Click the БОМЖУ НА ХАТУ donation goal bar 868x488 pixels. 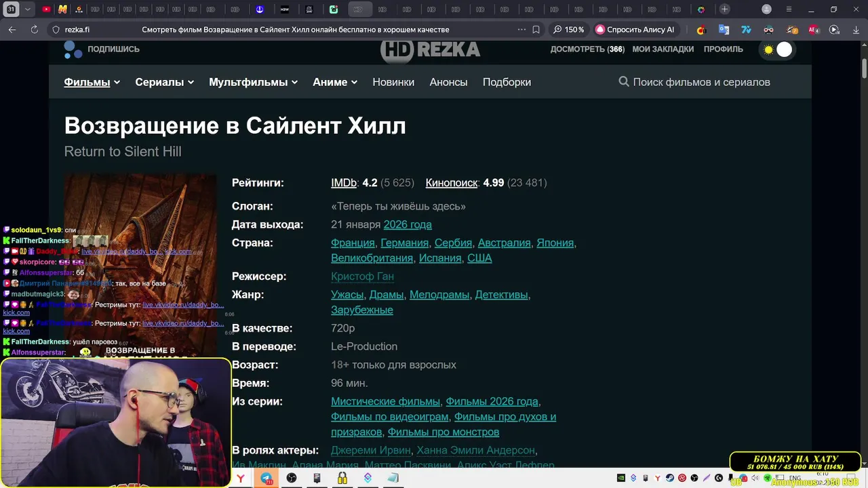coord(796,463)
